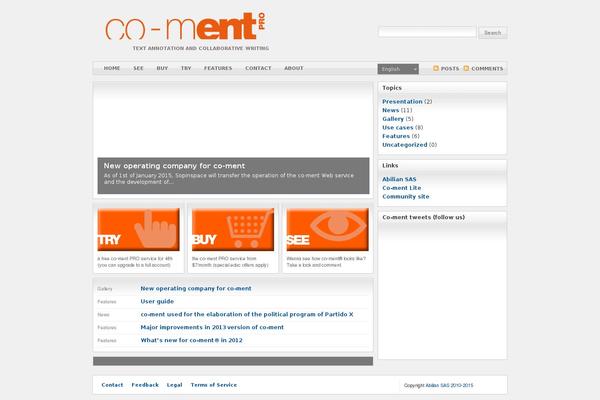Open the Use cases topic
The height and width of the screenshot is (400, 600).
398,127
